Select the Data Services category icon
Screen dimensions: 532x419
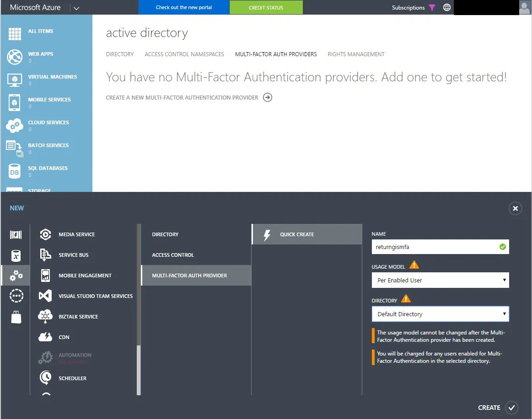point(16,255)
